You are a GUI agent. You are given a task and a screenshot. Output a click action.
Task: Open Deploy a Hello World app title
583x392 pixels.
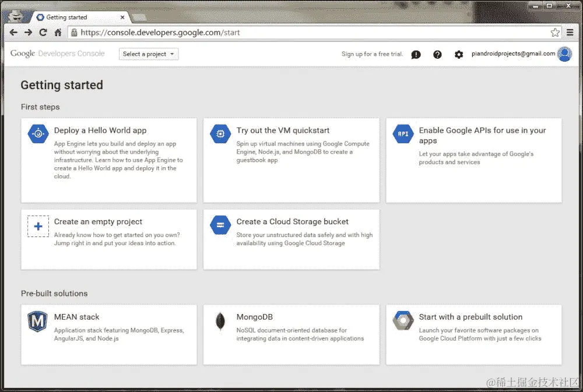(100, 130)
